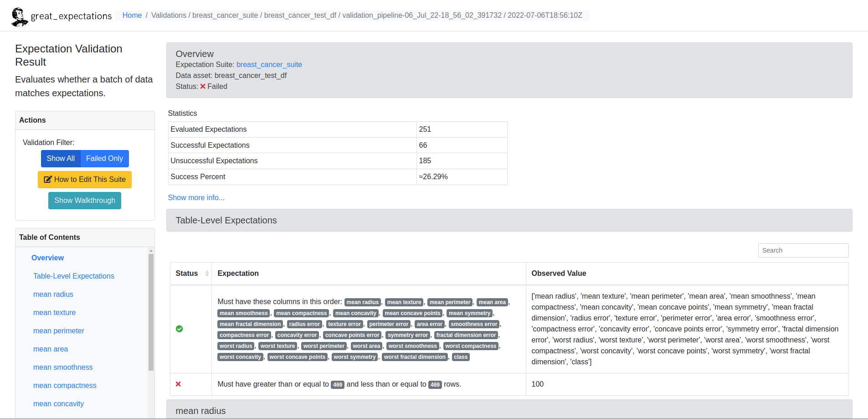Click the red X on the row count expectation
The height and width of the screenshot is (419, 868).
pyautogui.click(x=178, y=384)
